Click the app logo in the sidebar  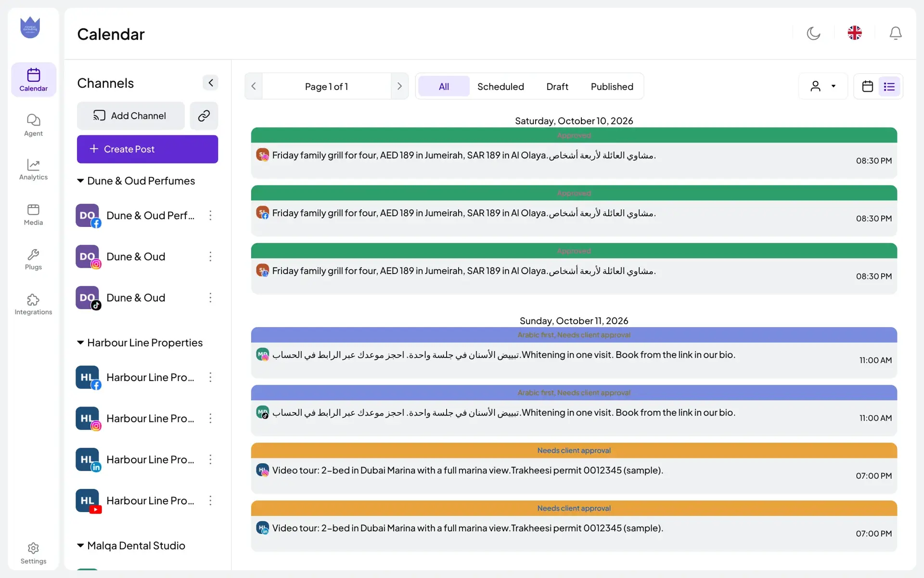point(30,27)
